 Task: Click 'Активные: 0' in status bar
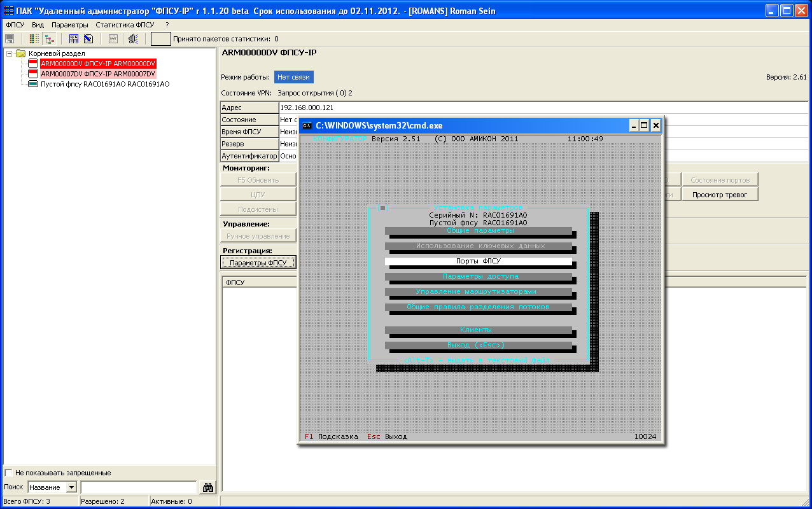[x=171, y=501]
